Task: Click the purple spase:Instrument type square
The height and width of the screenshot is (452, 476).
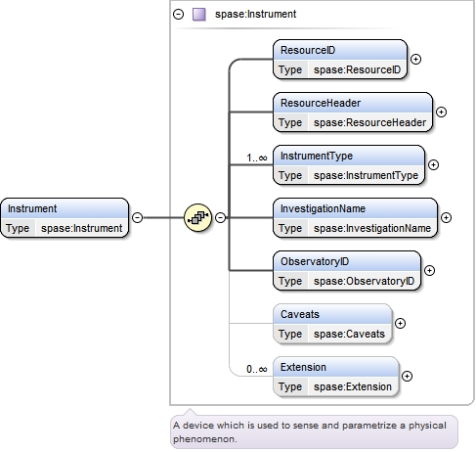Action: [x=199, y=15]
